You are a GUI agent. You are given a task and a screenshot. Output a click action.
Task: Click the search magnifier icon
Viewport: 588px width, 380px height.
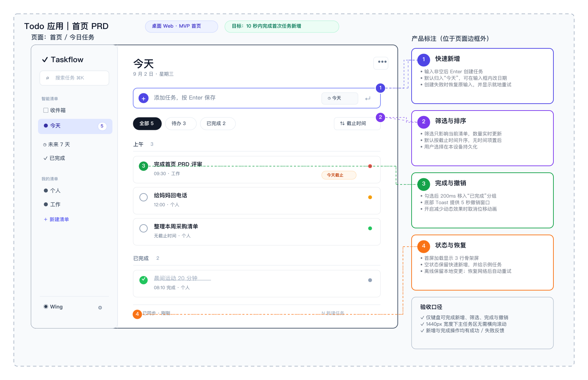(x=48, y=78)
